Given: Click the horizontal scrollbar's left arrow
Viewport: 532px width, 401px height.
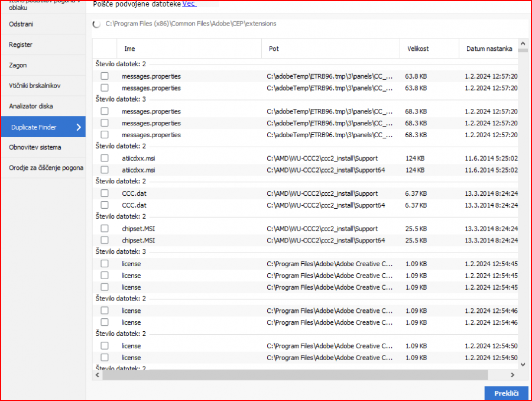Looking at the screenshot, I should pos(98,375).
